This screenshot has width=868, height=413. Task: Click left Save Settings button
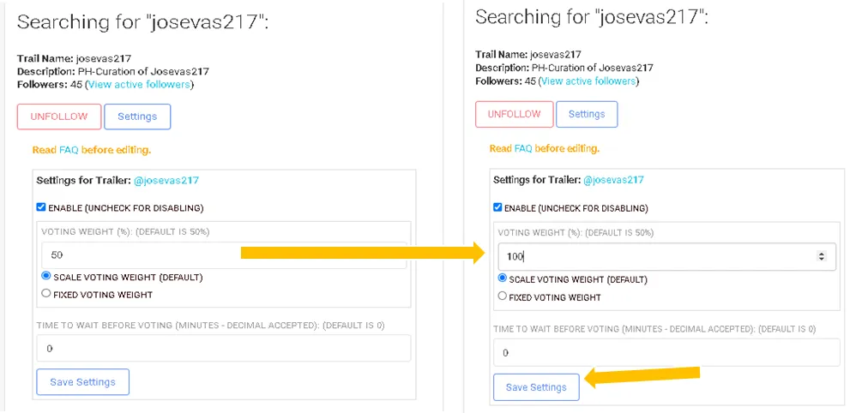[83, 382]
